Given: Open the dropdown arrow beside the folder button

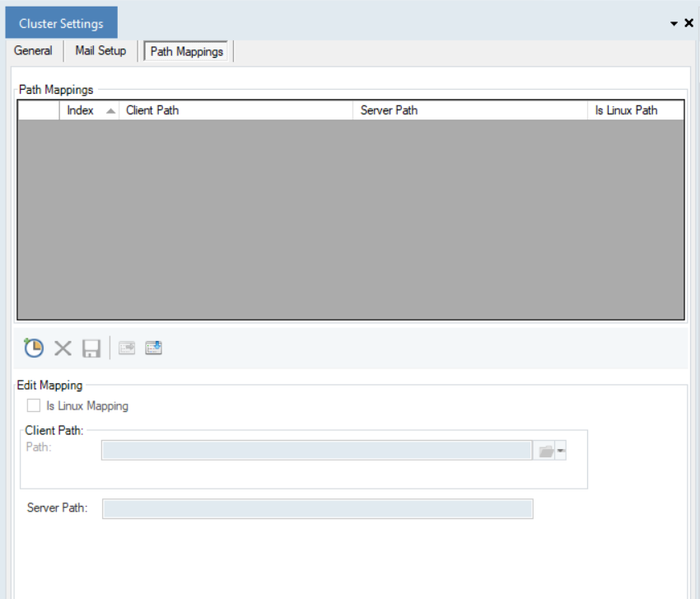Looking at the screenshot, I should point(561,450).
